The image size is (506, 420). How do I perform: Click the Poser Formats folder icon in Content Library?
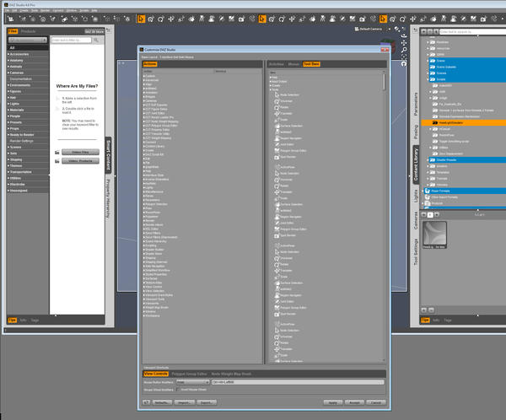pyautogui.click(x=428, y=191)
